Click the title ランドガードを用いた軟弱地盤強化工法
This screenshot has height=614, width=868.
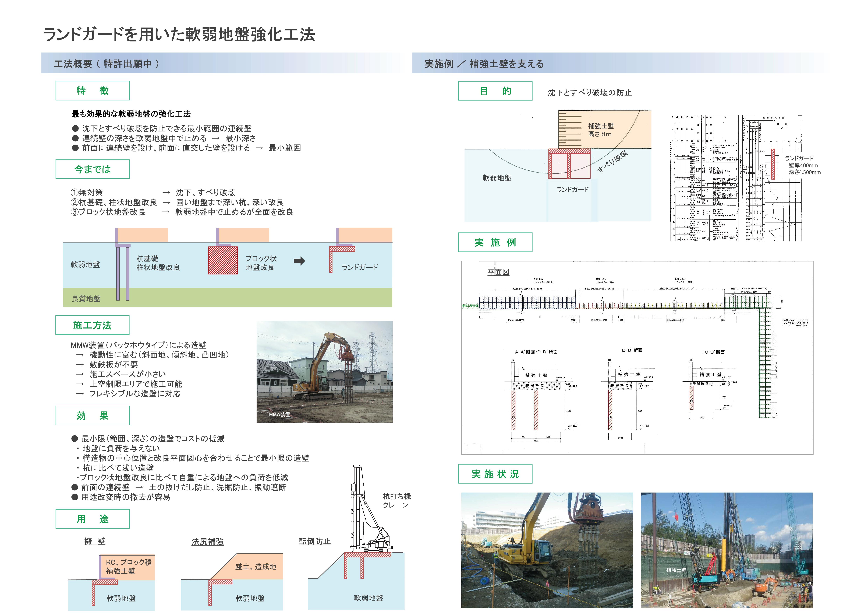coord(179,34)
